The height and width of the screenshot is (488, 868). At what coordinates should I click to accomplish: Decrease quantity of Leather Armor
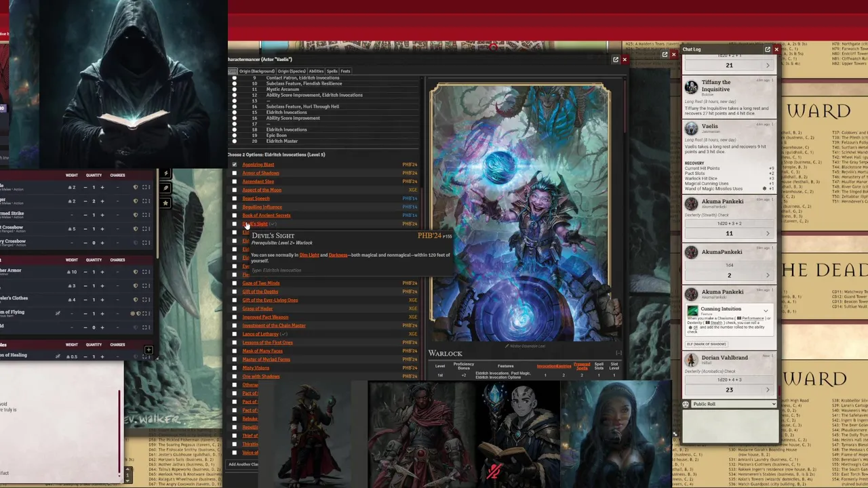pos(85,272)
